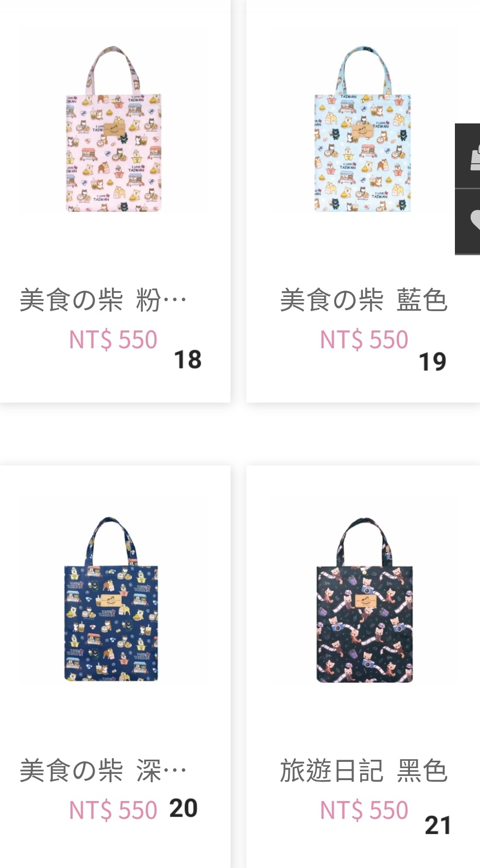Click NT$ 550 price under 旅遊日記 黑色
Screen dimensions: 480x868
point(364,810)
